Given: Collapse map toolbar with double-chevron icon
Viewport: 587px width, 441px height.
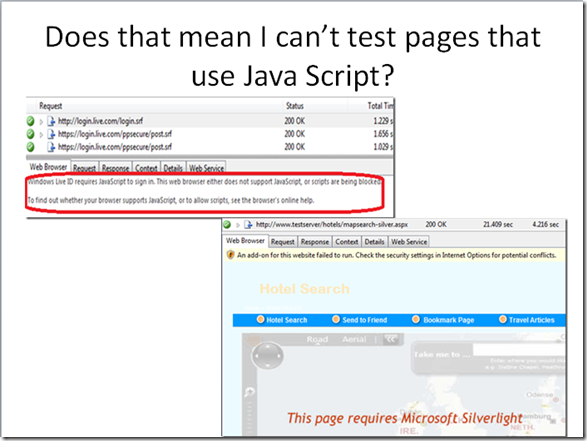Looking at the screenshot, I should click(x=390, y=340).
